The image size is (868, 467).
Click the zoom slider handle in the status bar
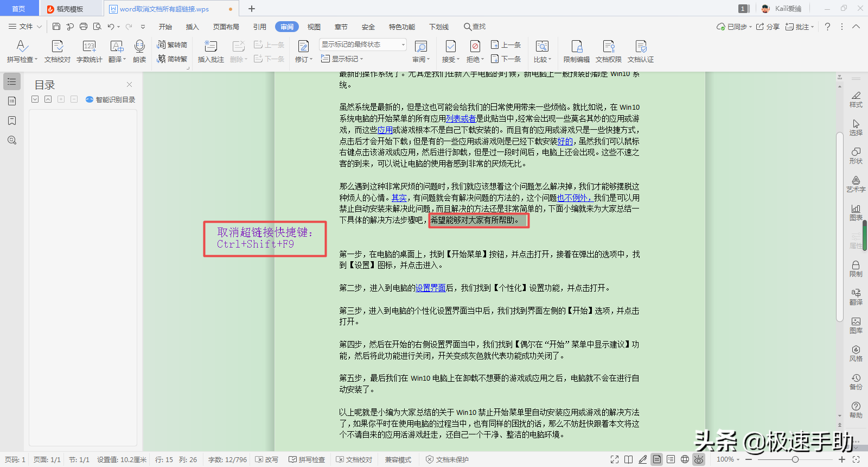(x=795, y=459)
